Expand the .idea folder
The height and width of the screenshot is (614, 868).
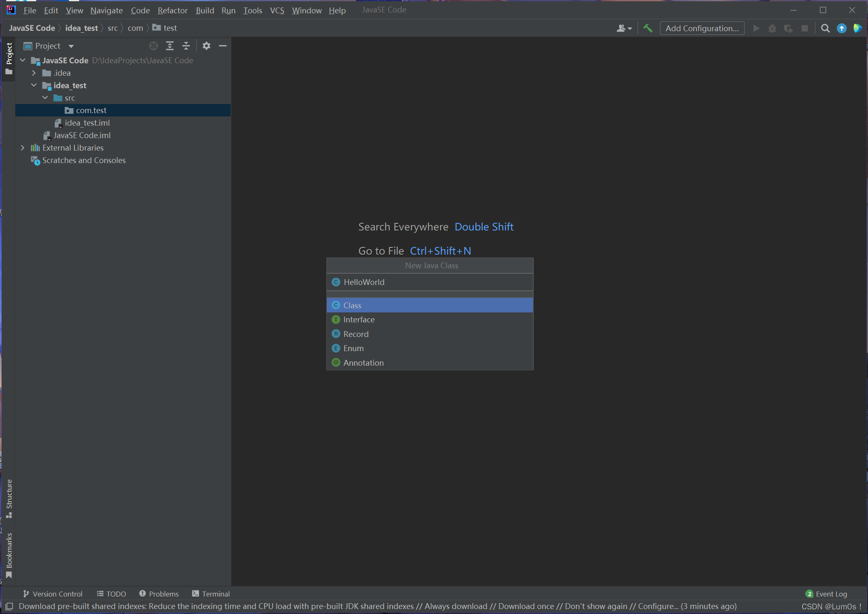tap(34, 73)
